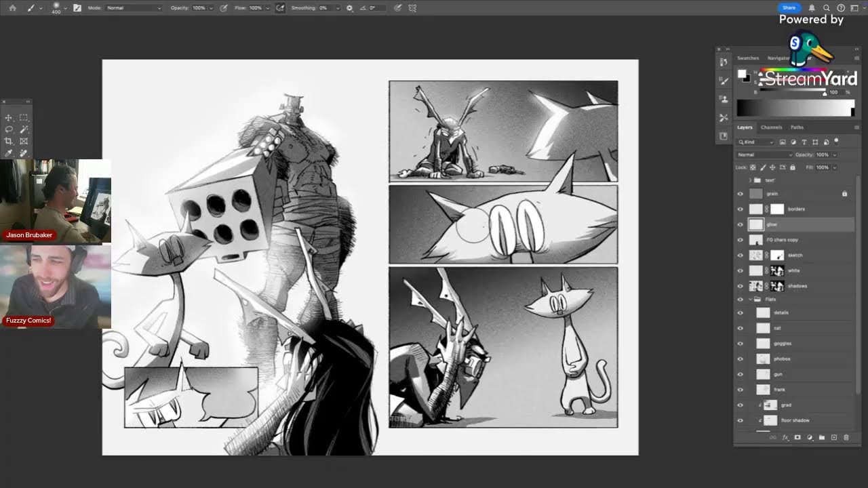The image size is (868, 488).
Task: Open layer blend mode dropdown
Action: (764, 155)
